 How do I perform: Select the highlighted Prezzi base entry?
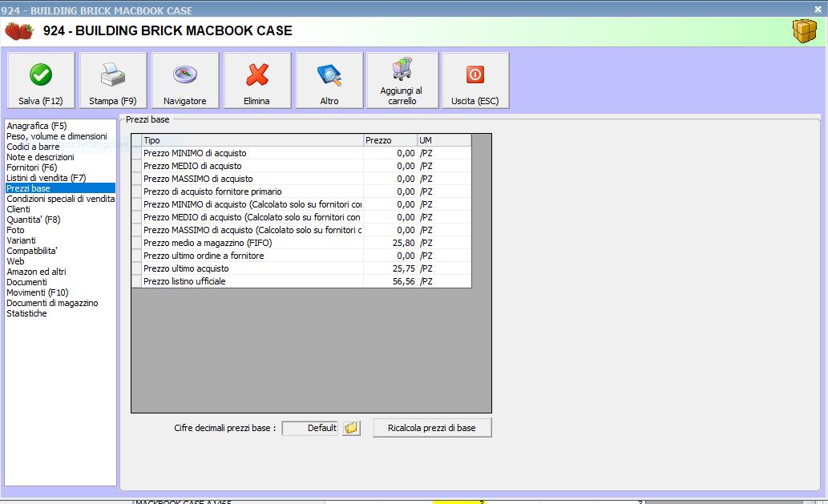click(x=60, y=188)
